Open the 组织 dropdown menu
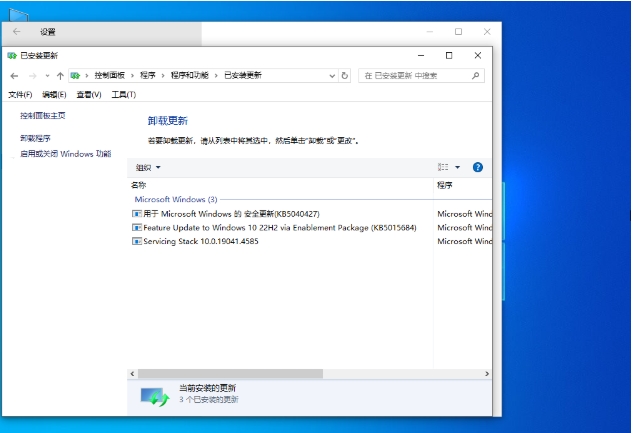 click(148, 167)
